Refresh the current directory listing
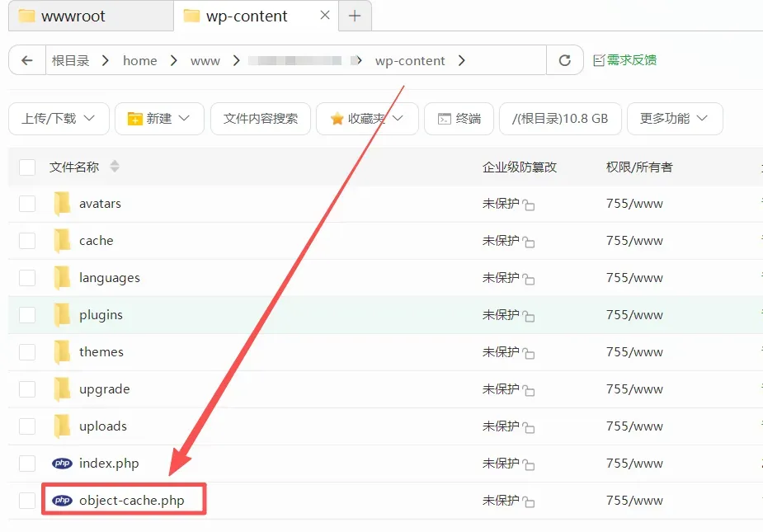Image resolution: width=763 pixels, height=532 pixels. point(565,60)
